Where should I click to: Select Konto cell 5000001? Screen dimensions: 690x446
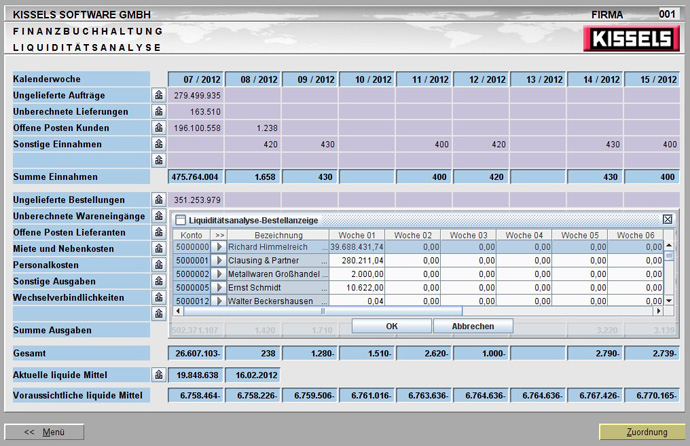click(x=192, y=260)
